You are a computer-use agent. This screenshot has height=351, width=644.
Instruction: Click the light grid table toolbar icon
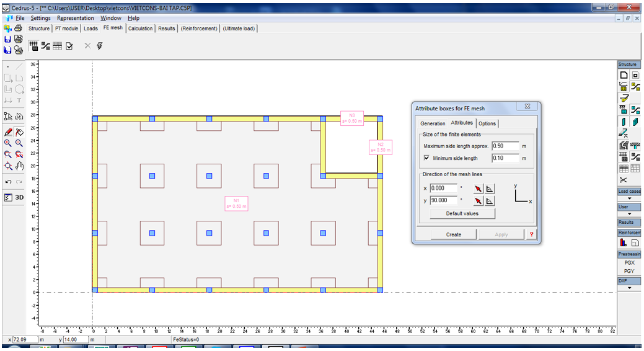point(58,46)
